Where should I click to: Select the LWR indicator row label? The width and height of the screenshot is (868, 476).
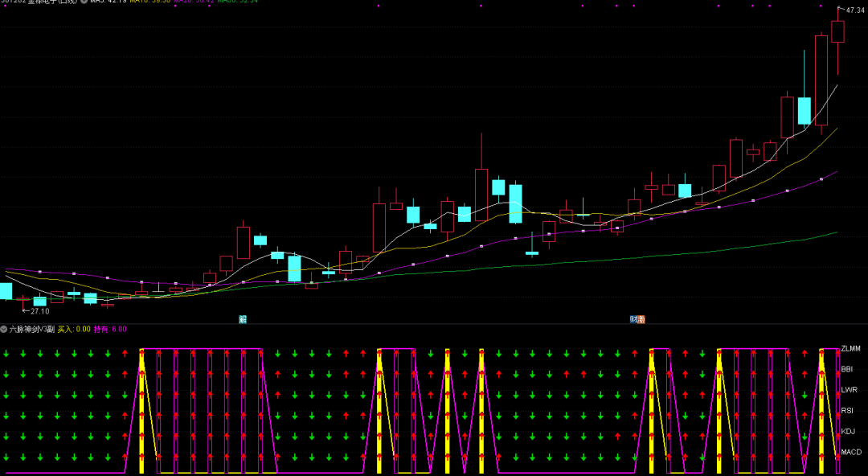[848, 390]
